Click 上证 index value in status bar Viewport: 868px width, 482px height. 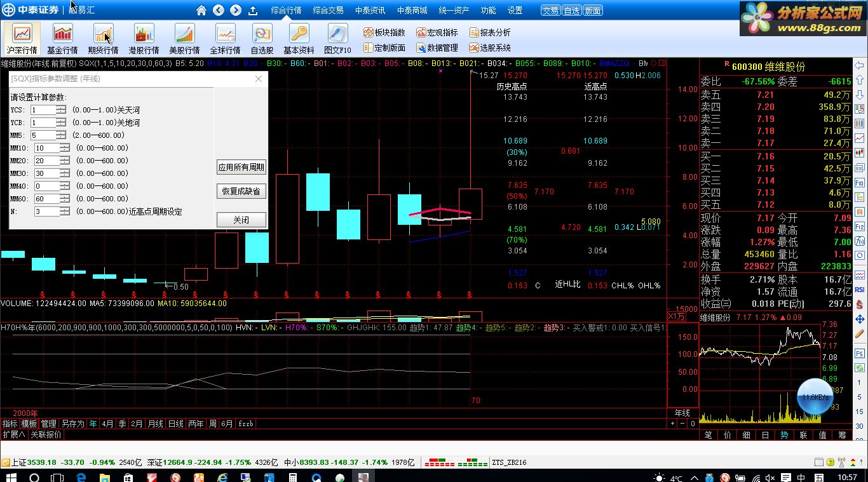[43, 462]
